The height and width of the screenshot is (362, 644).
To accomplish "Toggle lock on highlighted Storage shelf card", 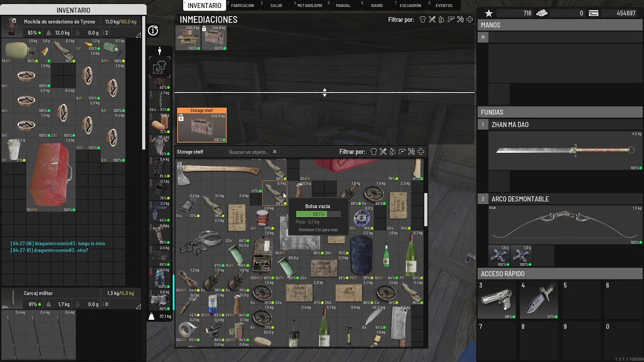I will [x=181, y=118].
